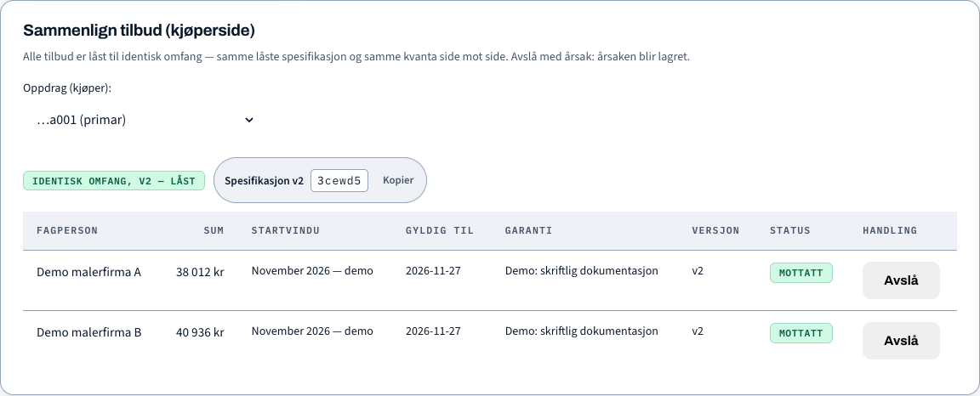The width and height of the screenshot is (980, 396).
Task: Click the v2 version cell for malerfirma A
Action: (x=698, y=271)
